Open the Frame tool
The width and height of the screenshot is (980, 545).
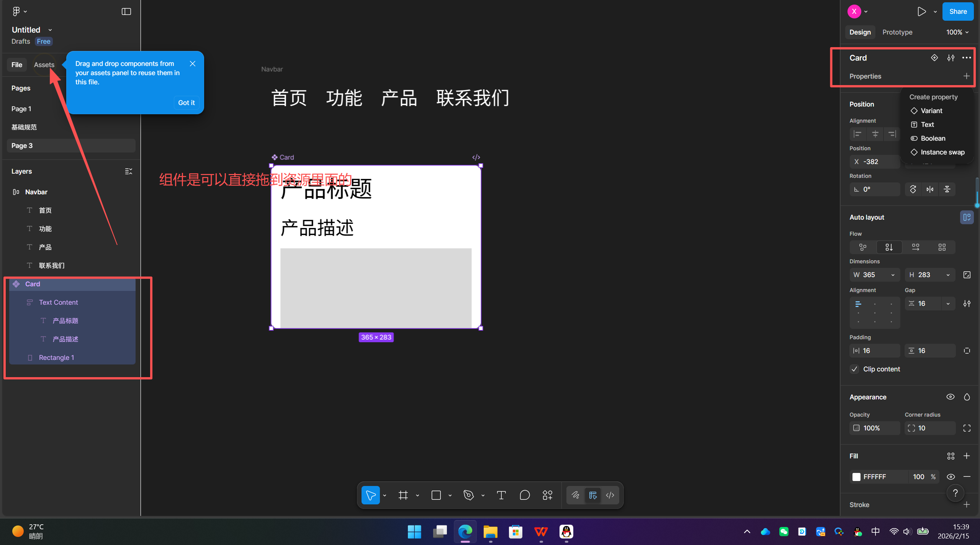click(402, 495)
